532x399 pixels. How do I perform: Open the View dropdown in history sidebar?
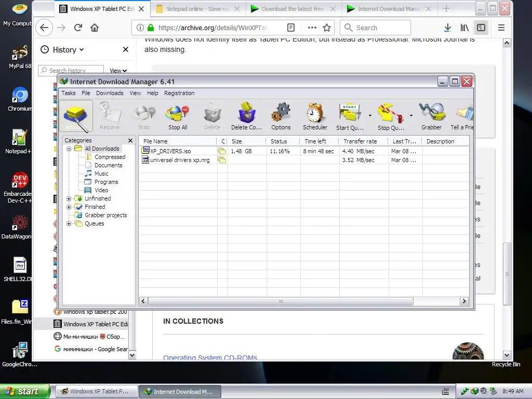118,71
